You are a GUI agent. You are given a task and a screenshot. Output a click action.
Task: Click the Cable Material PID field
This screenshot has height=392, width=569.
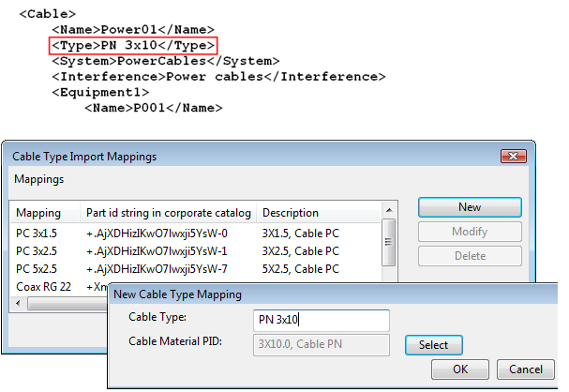(x=322, y=345)
